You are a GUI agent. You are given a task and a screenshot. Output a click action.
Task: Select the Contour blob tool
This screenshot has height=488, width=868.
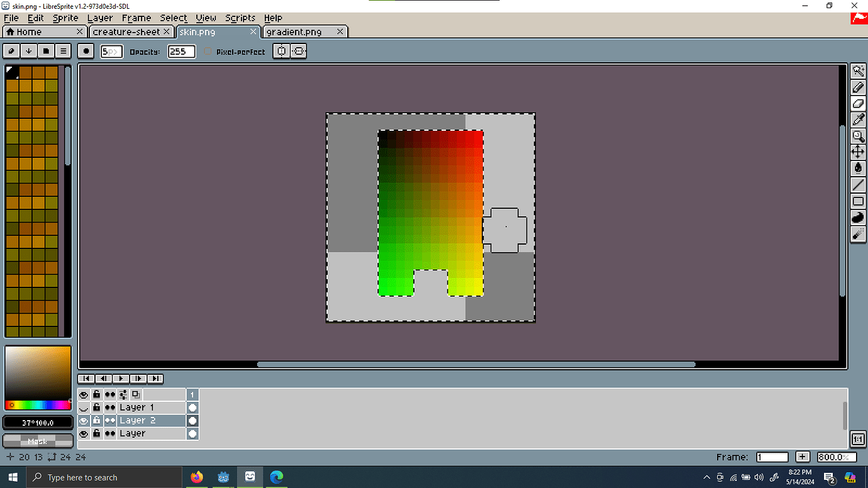click(x=858, y=218)
